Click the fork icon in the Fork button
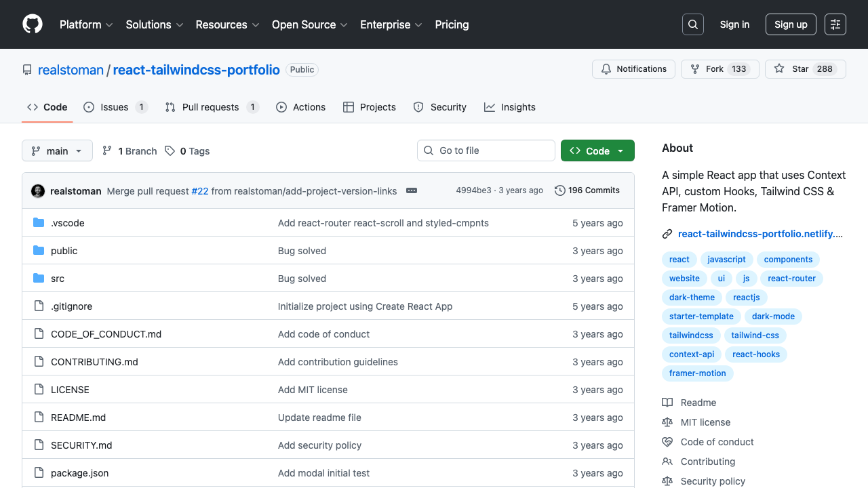The image size is (868, 488). 694,68
